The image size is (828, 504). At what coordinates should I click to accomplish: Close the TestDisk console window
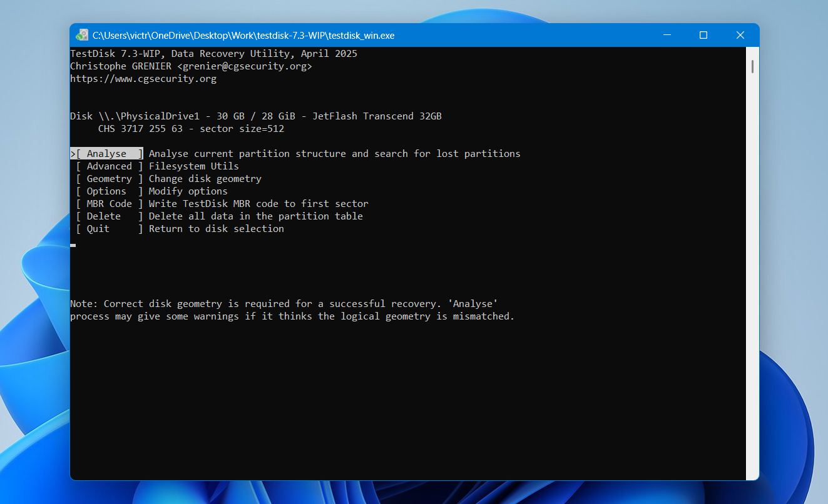point(740,35)
